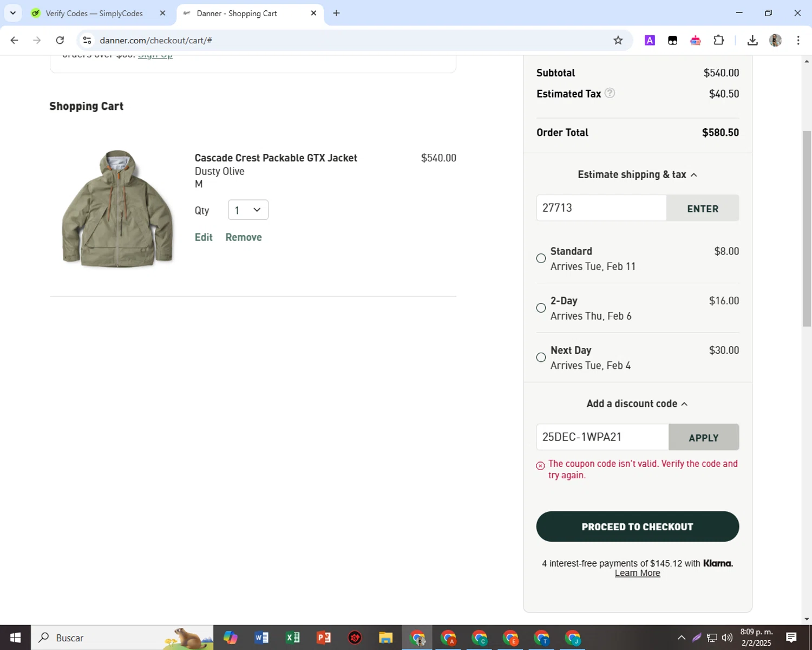This screenshot has height=650, width=812.
Task: Open Word from the taskbar
Action: pos(261,638)
